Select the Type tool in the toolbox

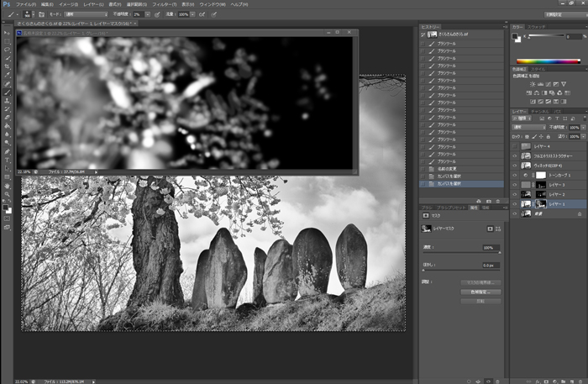click(8, 159)
